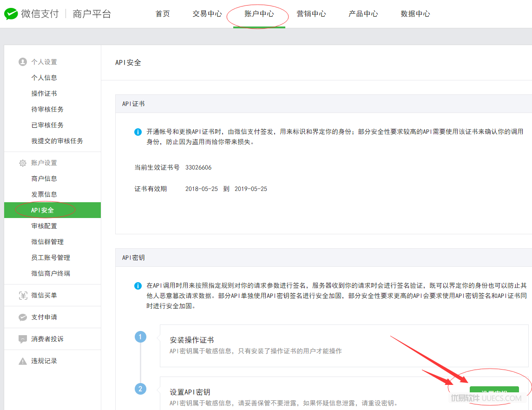
Task: Click the info icon in API证书 section
Action: pos(138,132)
